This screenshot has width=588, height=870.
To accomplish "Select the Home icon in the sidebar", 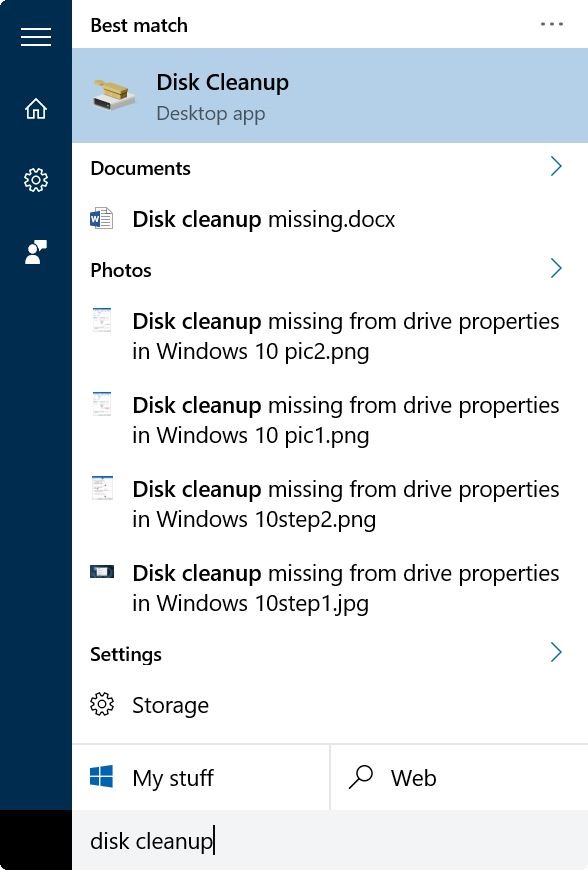I will [35, 108].
